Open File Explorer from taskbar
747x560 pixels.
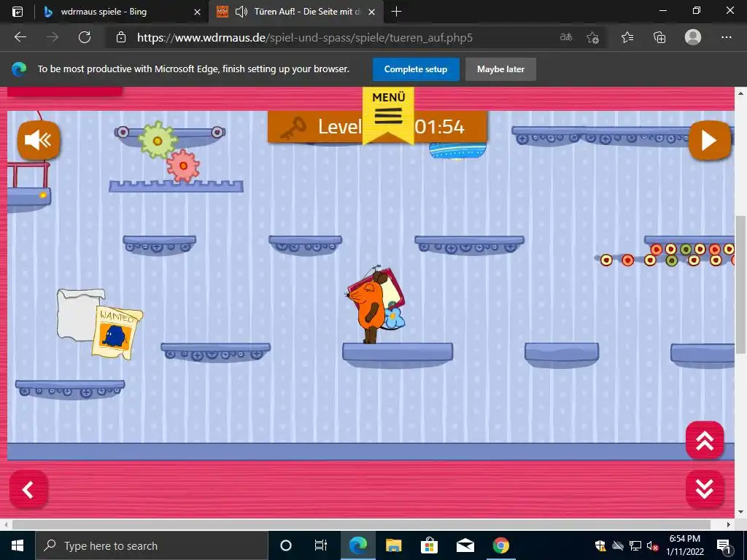[x=393, y=545]
